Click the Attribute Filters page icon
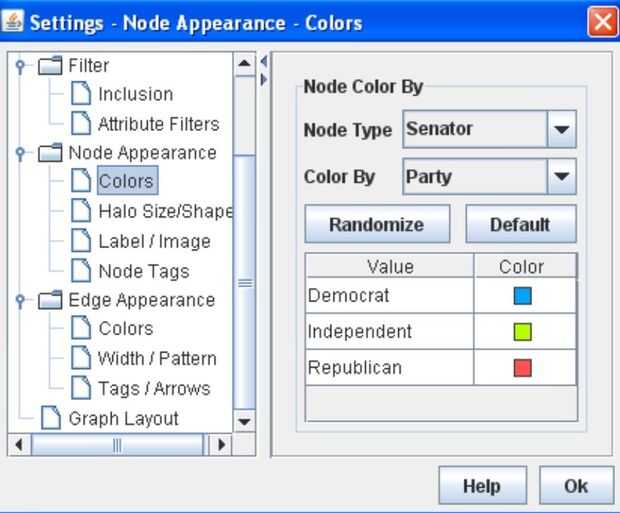The width and height of the screenshot is (620, 513). (83, 124)
